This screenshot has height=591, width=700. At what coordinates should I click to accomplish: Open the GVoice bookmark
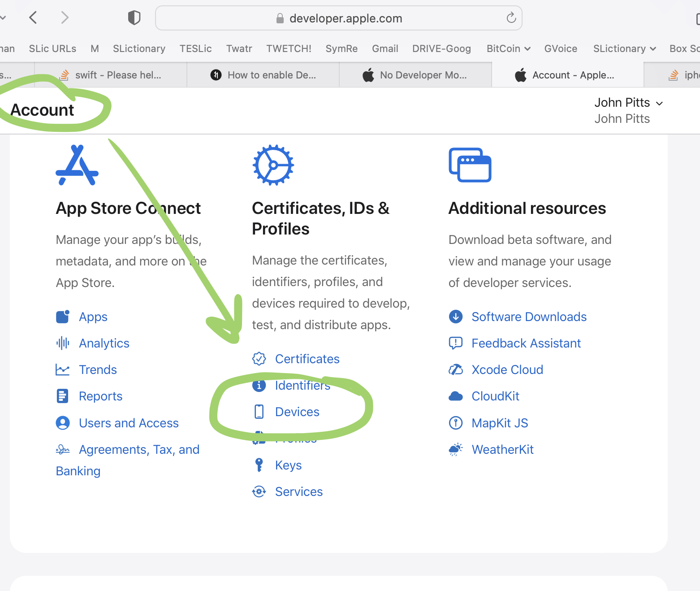coord(561,48)
